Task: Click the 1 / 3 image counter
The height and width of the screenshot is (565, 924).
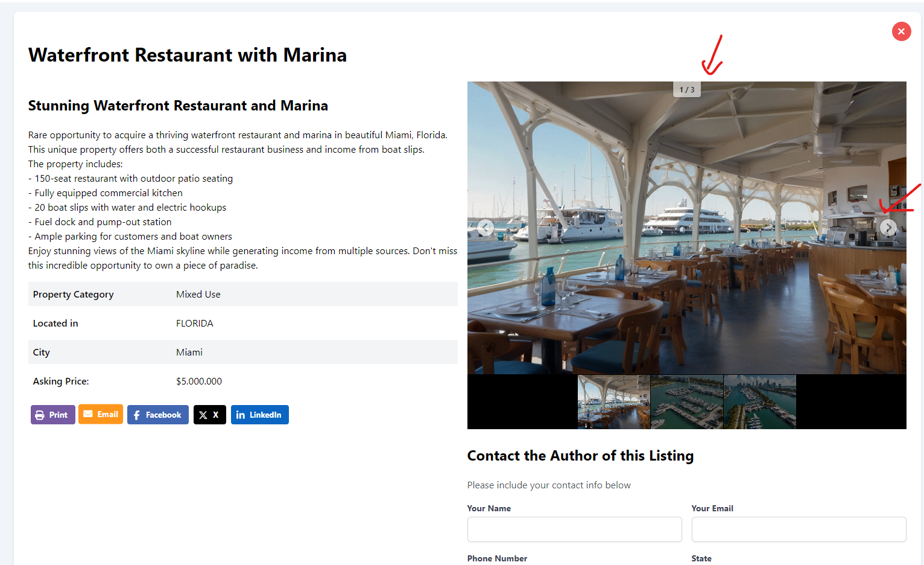Action: pos(687,90)
